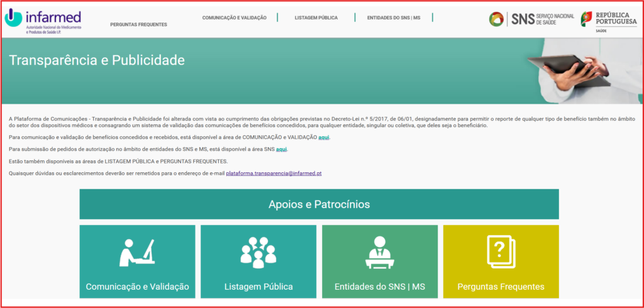The height and width of the screenshot is (308, 644).
Task: Click the SNS Serviço Nacional de Saúde logo
Action: tap(531, 19)
